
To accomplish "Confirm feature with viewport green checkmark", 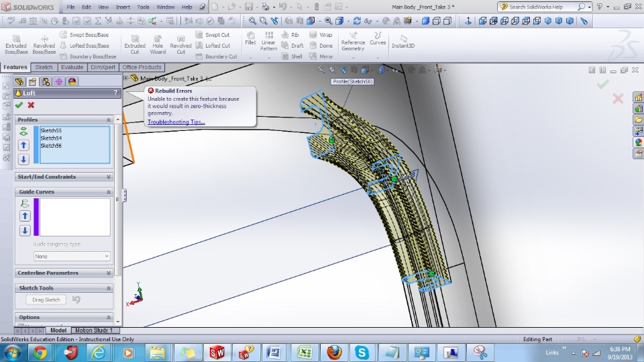I will 602,85.
